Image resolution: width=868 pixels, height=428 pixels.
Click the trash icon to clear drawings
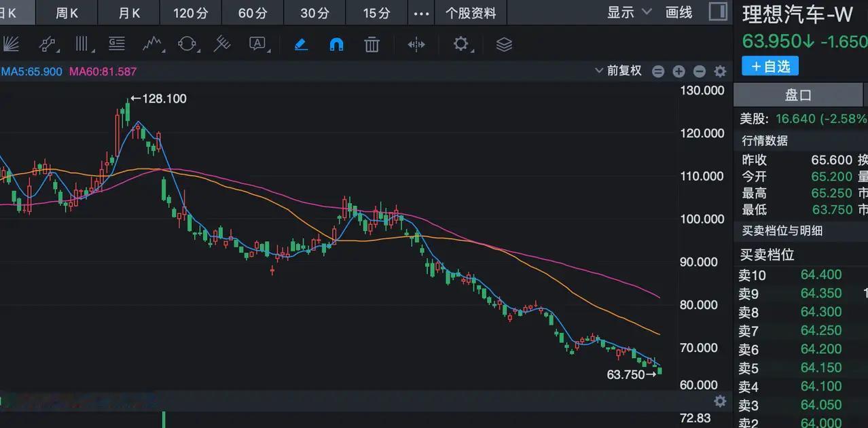371,43
